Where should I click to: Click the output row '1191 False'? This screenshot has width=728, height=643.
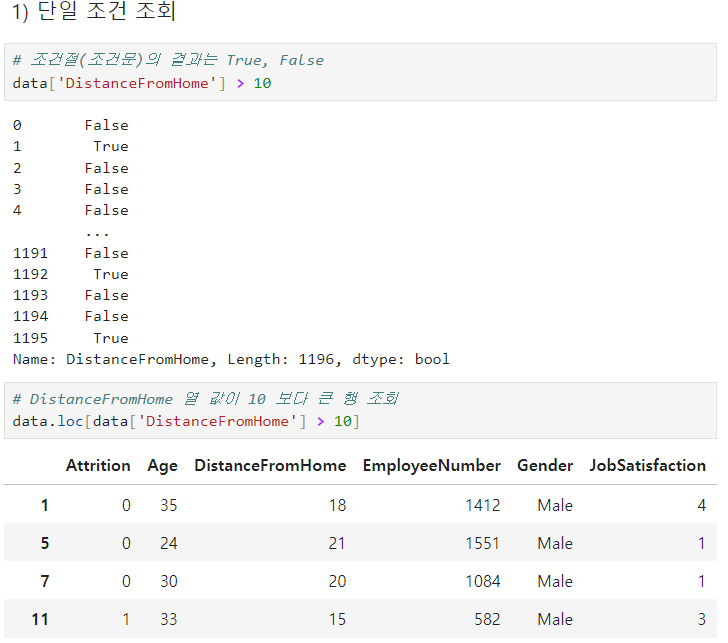coord(71,253)
